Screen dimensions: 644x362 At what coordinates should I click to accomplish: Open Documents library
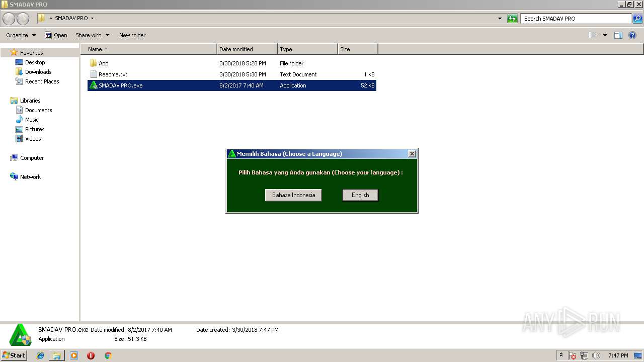click(x=38, y=110)
